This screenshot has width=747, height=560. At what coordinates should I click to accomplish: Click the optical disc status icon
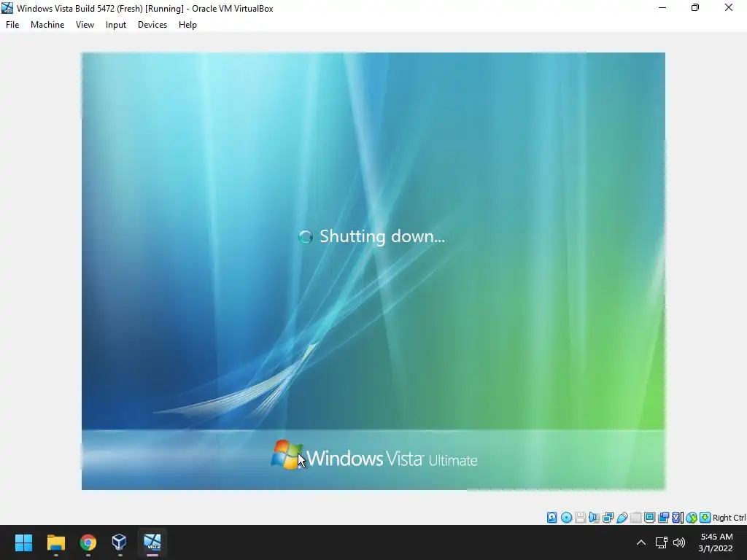pyautogui.click(x=566, y=518)
